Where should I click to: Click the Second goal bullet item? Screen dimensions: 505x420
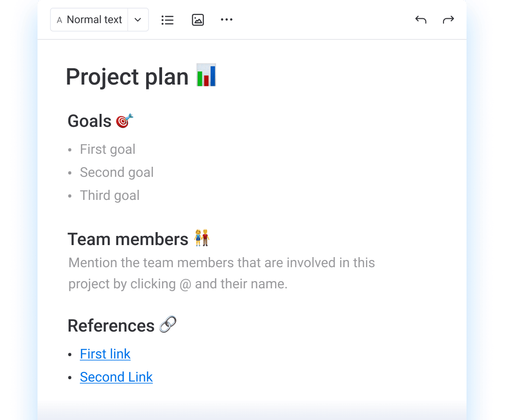(116, 173)
